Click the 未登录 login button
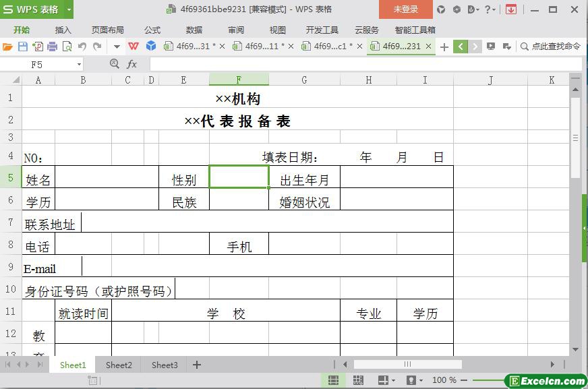The height and width of the screenshot is (389, 588). click(406, 9)
